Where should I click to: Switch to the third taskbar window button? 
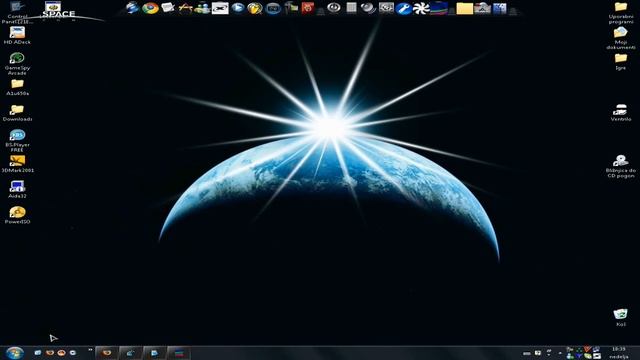154,353
